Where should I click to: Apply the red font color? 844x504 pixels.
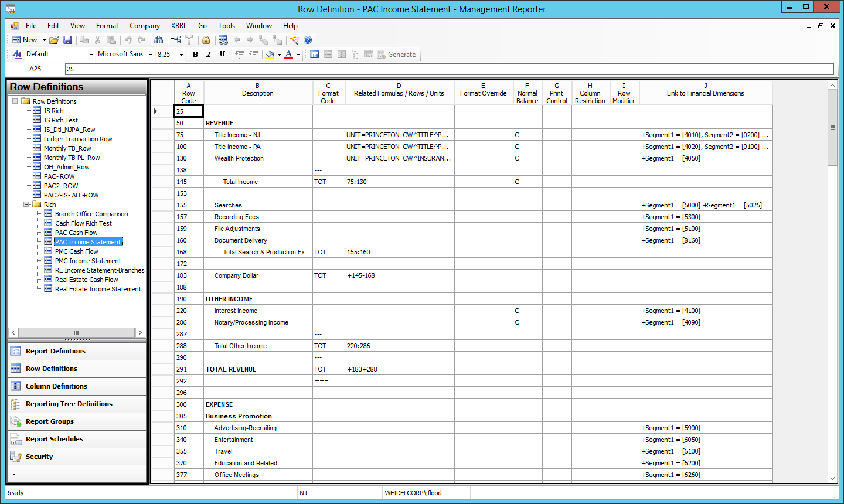288,55
